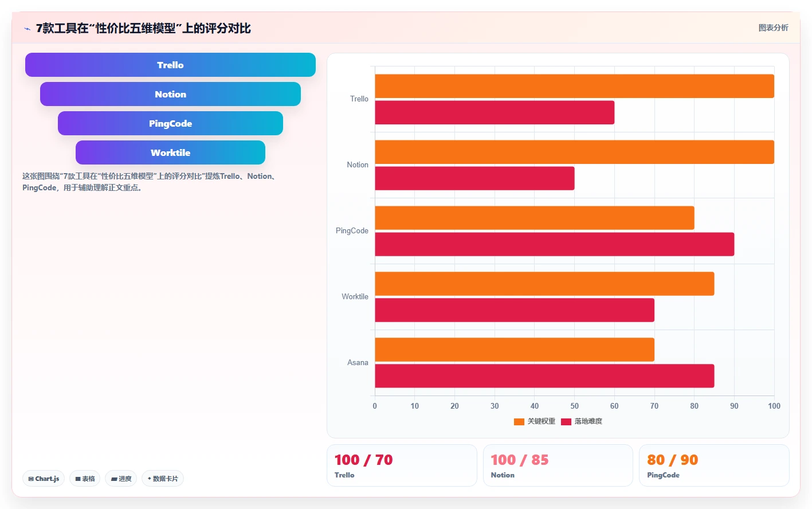
Task: Click Notion's red 落地难度 bar
Action: pyautogui.click(x=474, y=178)
